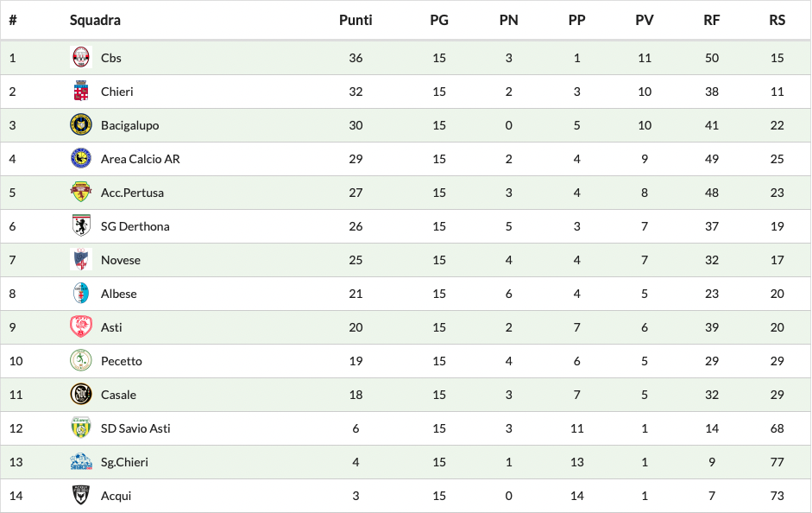Click the Cbs team crest icon
Viewport: 812px width, 513px height.
tap(81, 58)
